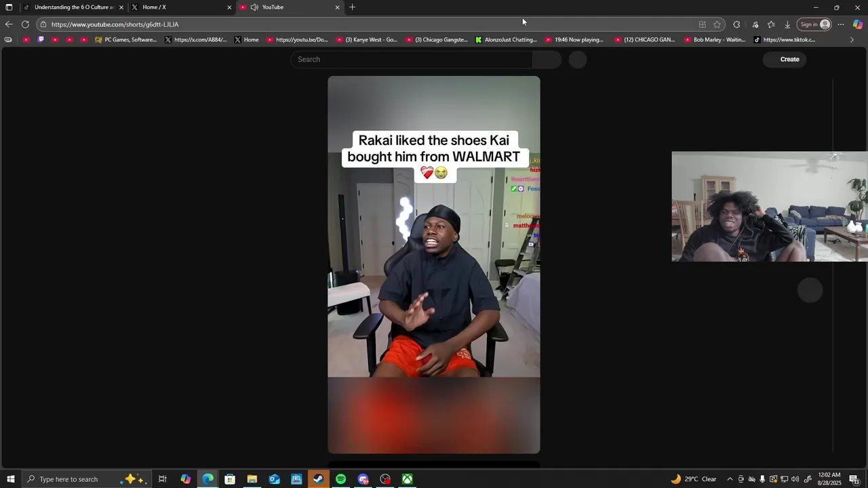Open the clock showing 12:02 AM
Viewport: 868px width, 488px height.
point(829,479)
